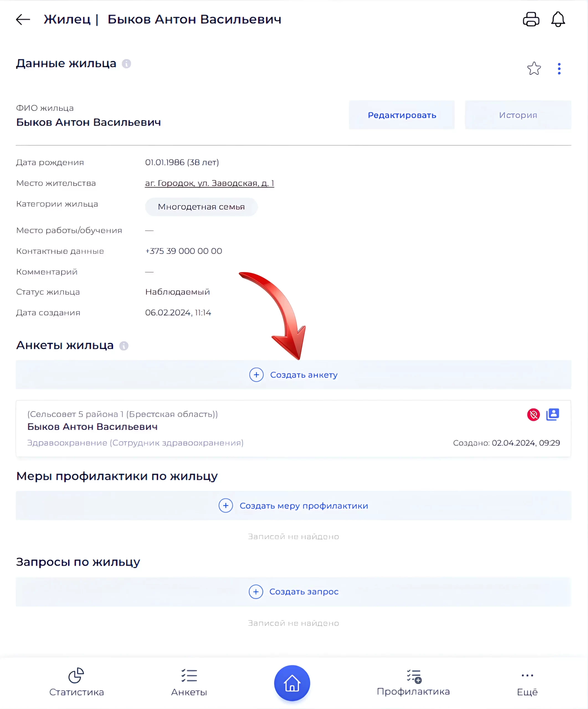The width and height of the screenshot is (588, 709).
Task: Click the Редактировать button
Action: click(x=401, y=115)
